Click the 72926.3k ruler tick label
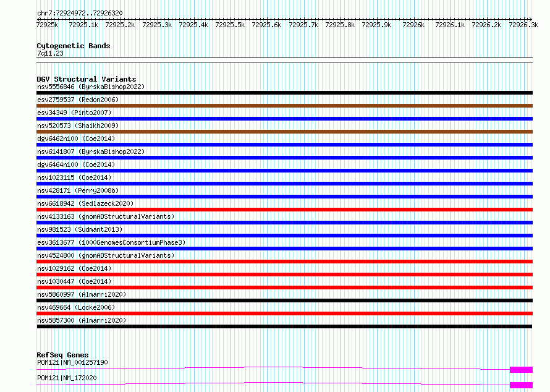This screenshot has width=550, height=392. tap(523, 25)
